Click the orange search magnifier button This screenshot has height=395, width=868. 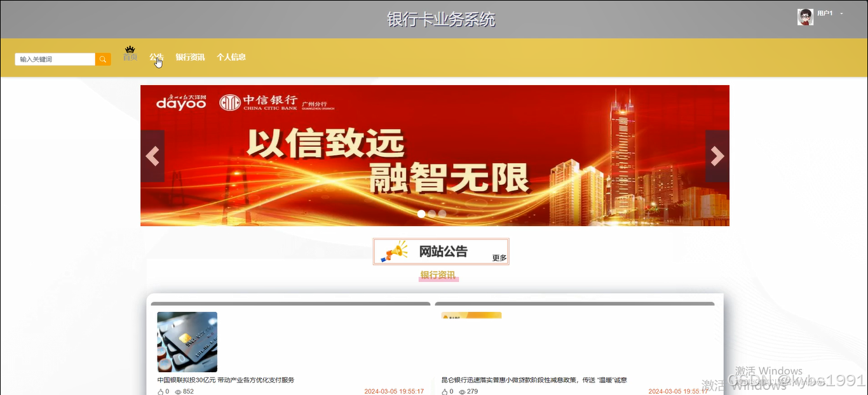tap(103, 59)
